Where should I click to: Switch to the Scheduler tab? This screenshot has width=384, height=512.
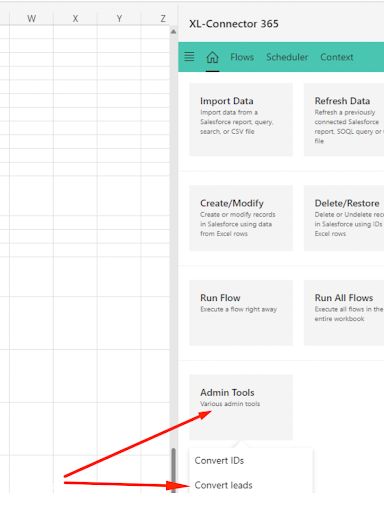click(x=287, y=57)
